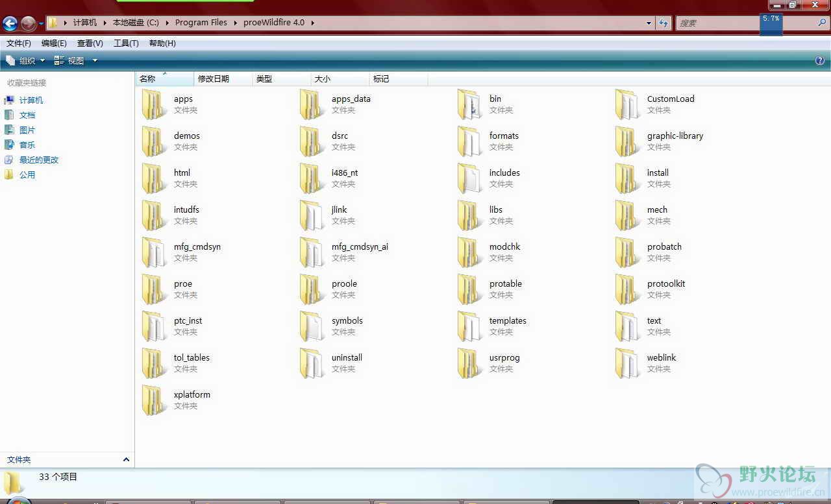Screen dimensions: 831x504
Task: Select the probatch folder icon
Action: point(627,252)
